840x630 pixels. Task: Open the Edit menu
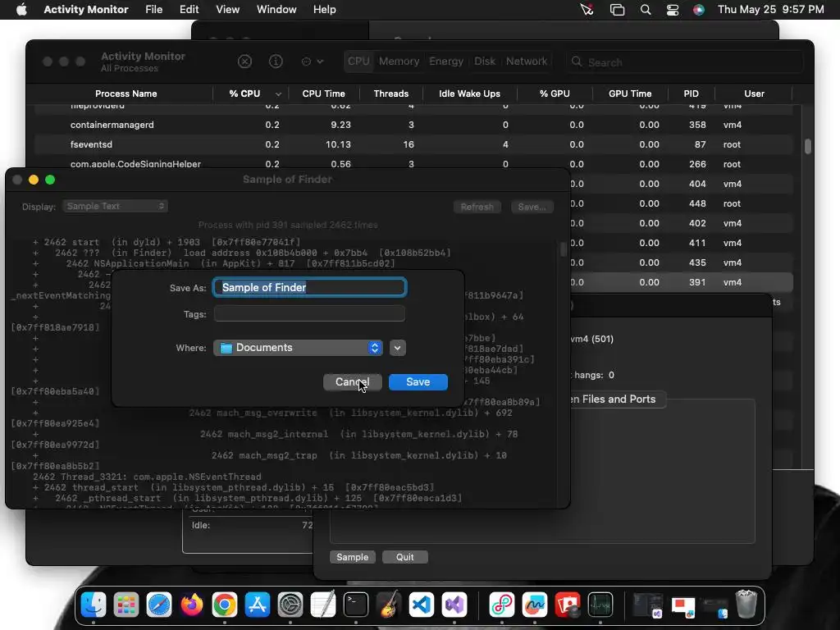click(189, 10)
